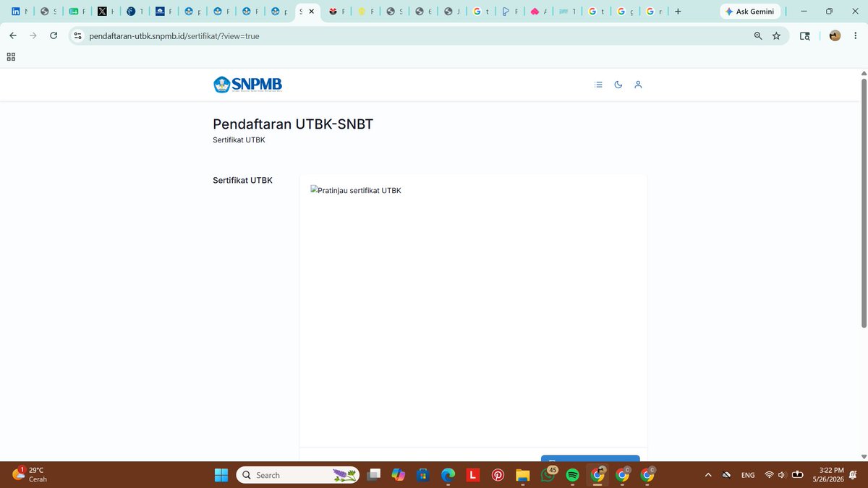Image resolution: width=868 pixels, height=488 pixels.
Task: Click the SNPMB logo
Action: point(247,85)
